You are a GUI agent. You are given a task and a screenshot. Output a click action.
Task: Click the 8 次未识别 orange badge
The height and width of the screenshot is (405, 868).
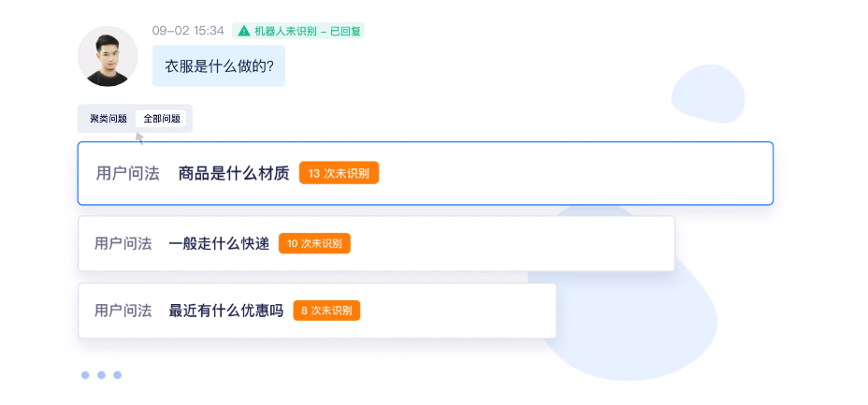coord(326,311)
